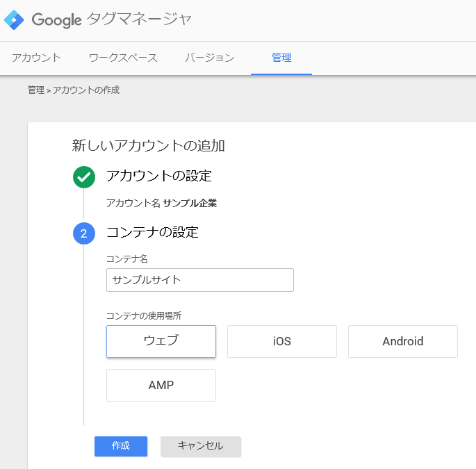Click the コンテナの使用場所 label
The width and height of the screenshot is (476, 469).
coord(144,316)
